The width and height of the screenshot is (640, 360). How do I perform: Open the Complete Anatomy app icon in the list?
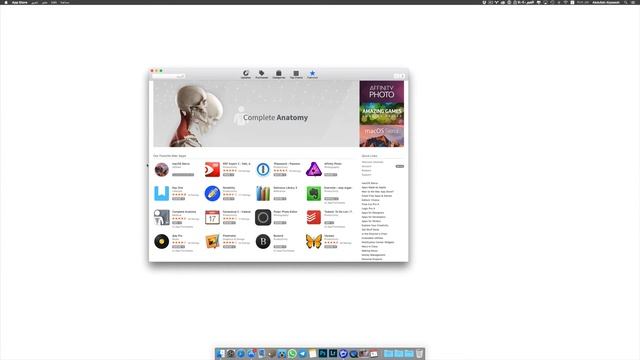tap(162, 218)
